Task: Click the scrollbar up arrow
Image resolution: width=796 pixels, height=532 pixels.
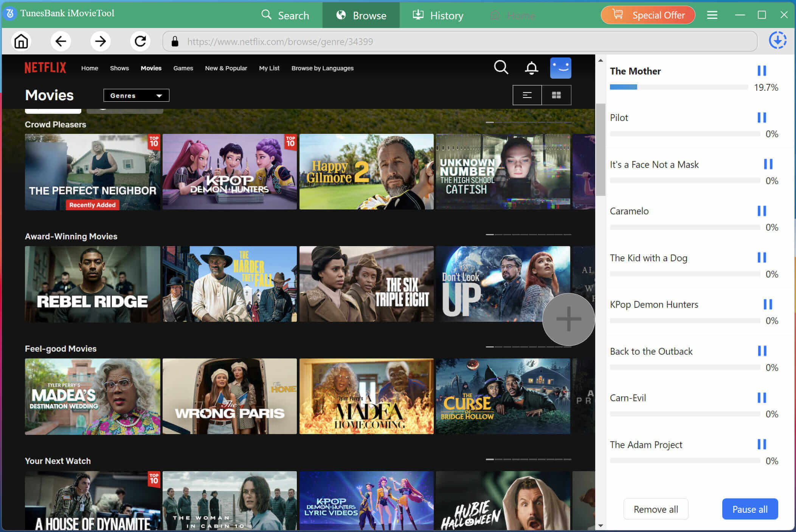Action: (600, 60)
